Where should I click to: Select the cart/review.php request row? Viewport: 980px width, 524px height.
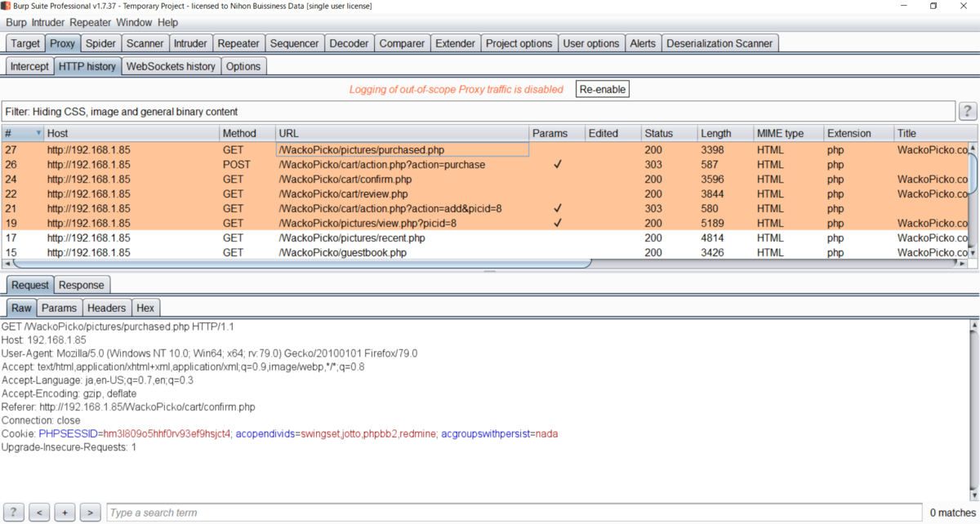tap(485, 194)
